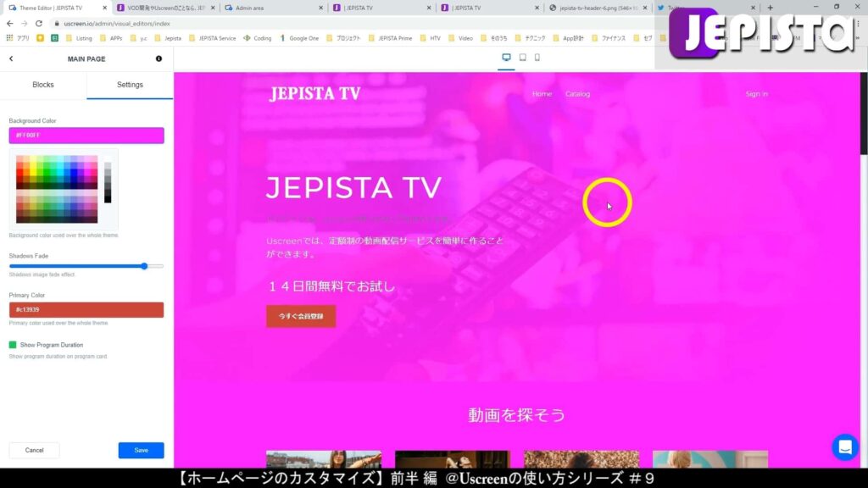Click the Primary Color field #c13939
The image size is (868, 488).
(x=86, y=310)
